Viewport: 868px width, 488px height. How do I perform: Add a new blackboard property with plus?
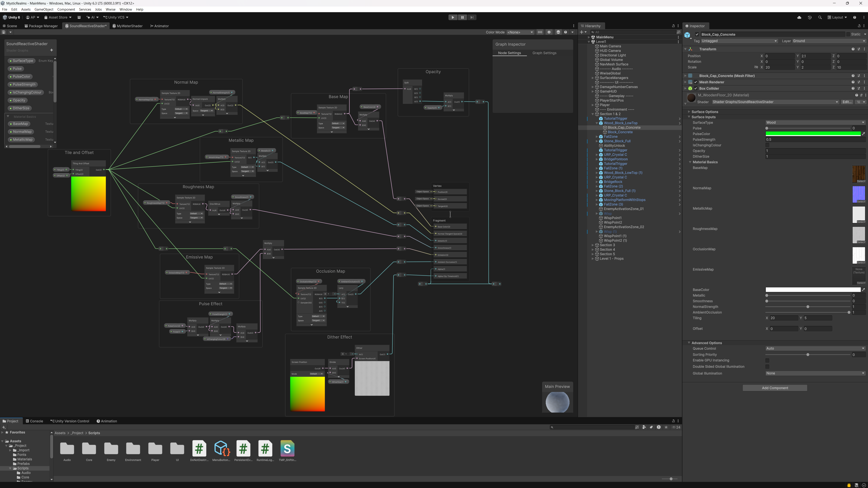[x=52, y=50]
